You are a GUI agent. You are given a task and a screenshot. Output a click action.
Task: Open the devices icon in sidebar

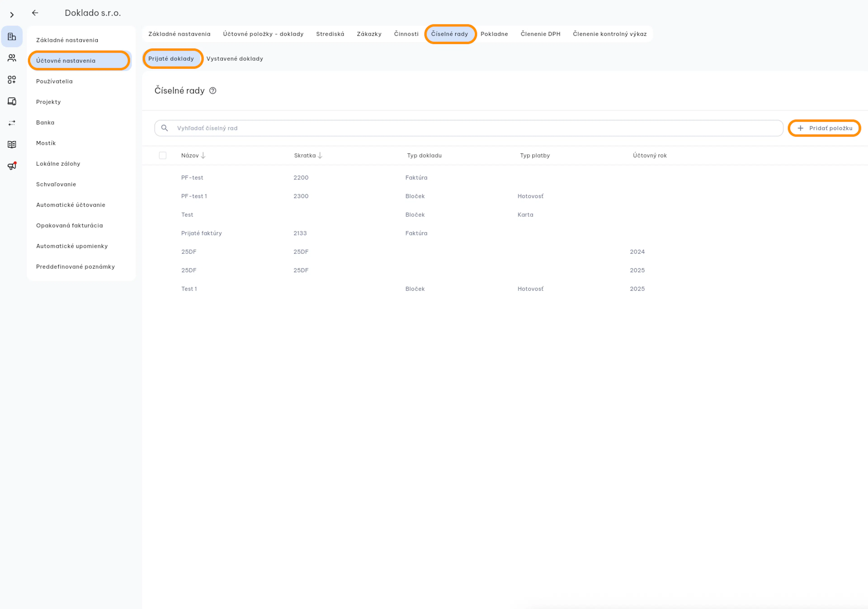(x=12, y=101)
